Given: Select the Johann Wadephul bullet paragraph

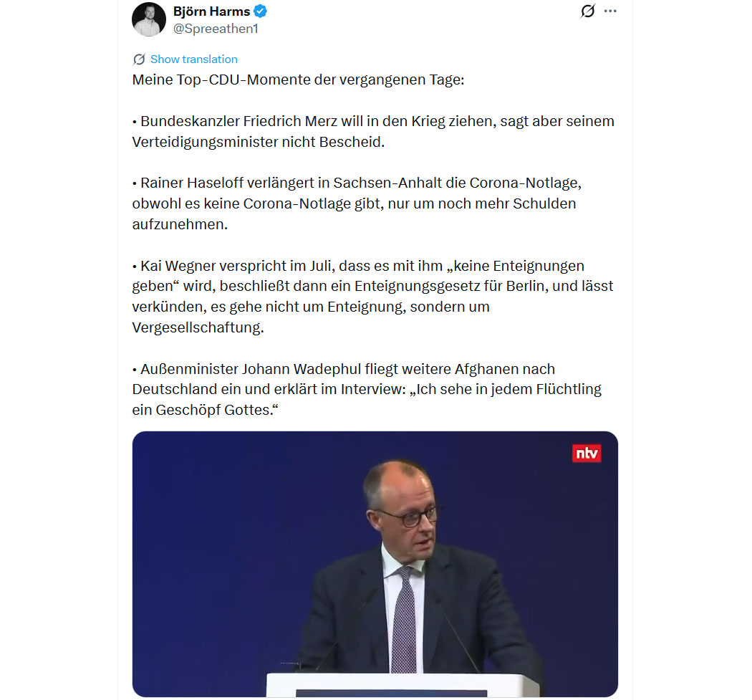Looking at the screenshot, I should (x=367, y=389).
